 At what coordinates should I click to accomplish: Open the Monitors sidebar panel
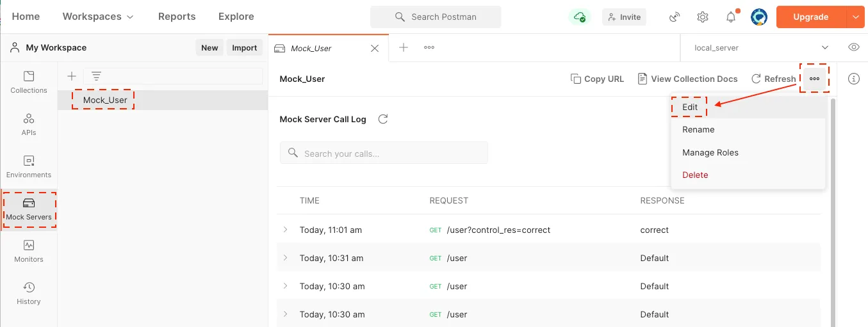[x=29, y=251]
